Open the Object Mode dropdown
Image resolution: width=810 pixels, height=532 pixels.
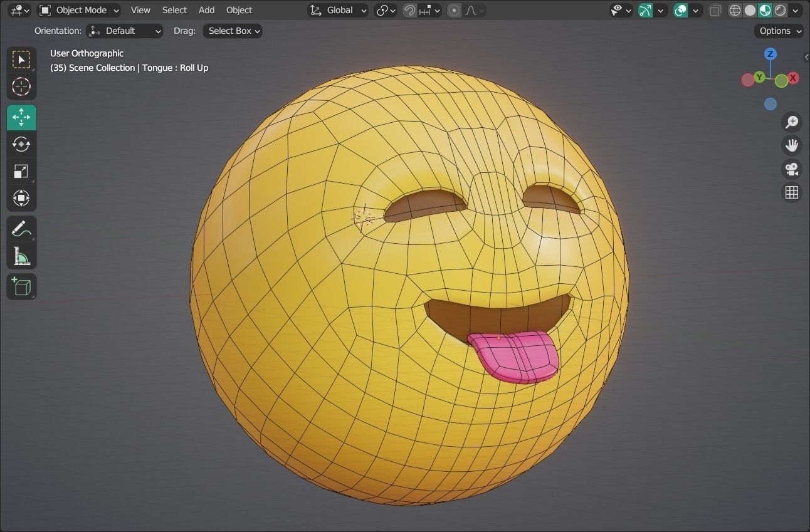(78, 10)
